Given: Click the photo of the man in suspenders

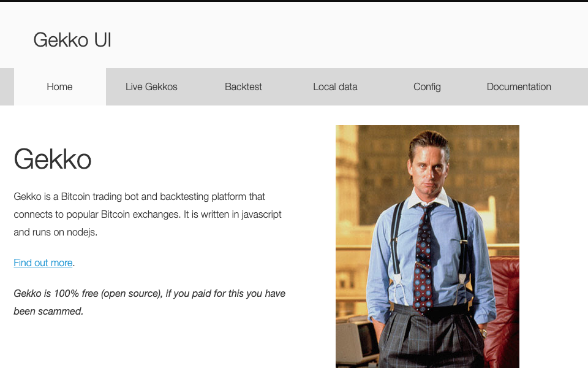Looking at the screenshot, I should (428, 247).
